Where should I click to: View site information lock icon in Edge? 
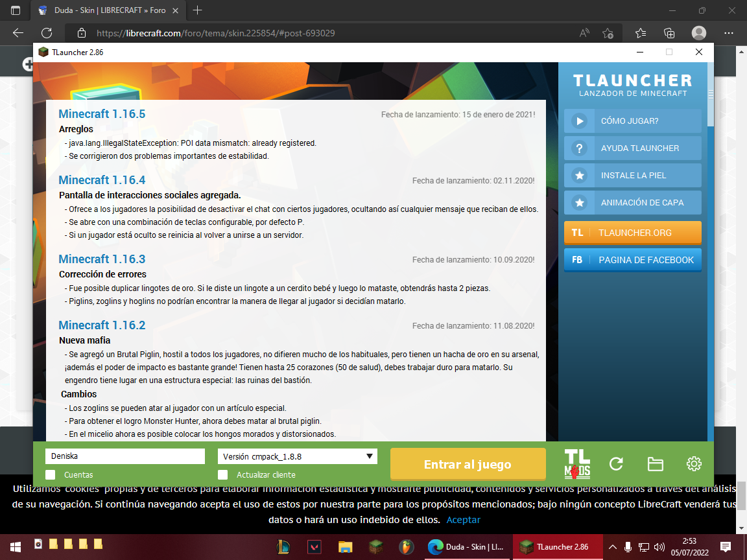coord(82,33)
